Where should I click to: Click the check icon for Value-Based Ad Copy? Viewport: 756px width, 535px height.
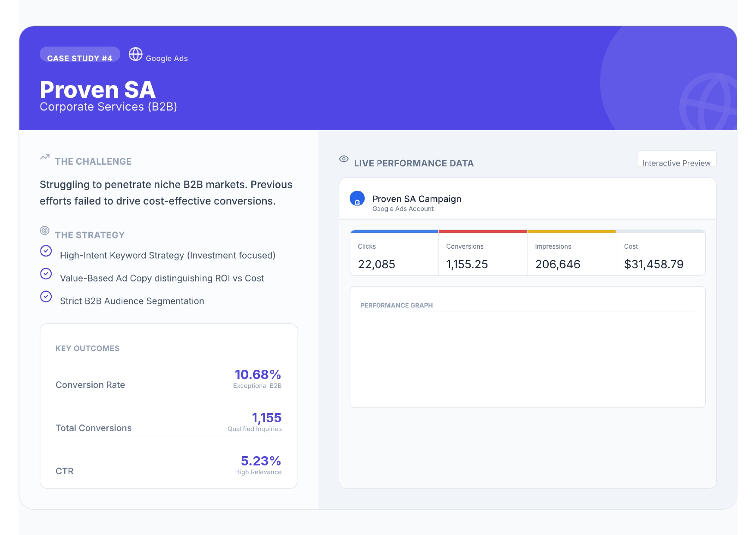46,274
